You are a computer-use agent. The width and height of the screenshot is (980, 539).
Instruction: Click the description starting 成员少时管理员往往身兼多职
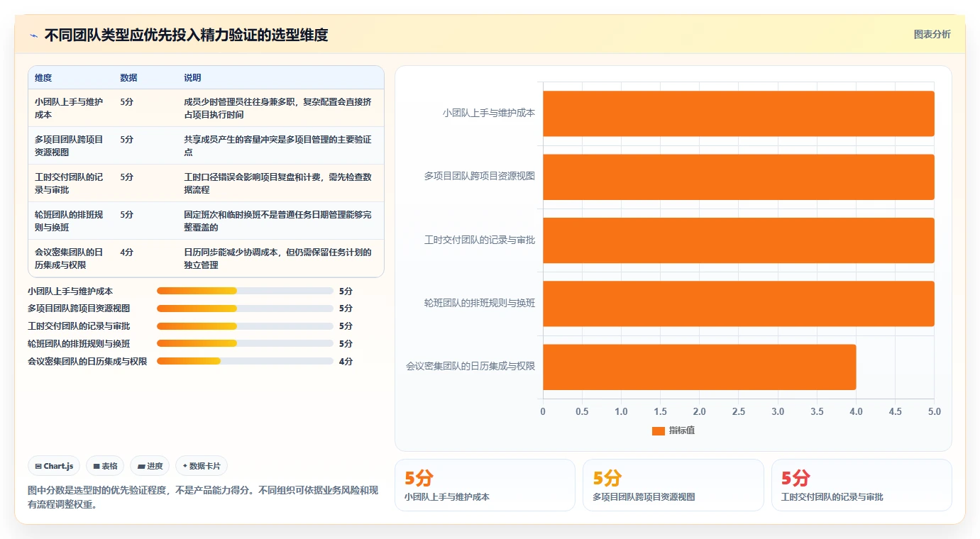coord(277,108)
